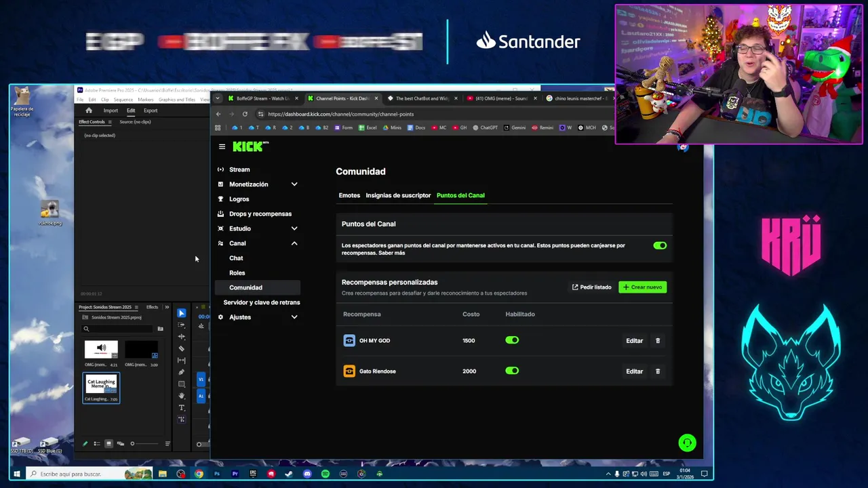Open Chrome tab search dropdown arrow
The image size is (868, 488).
click(x=217, y=98)
